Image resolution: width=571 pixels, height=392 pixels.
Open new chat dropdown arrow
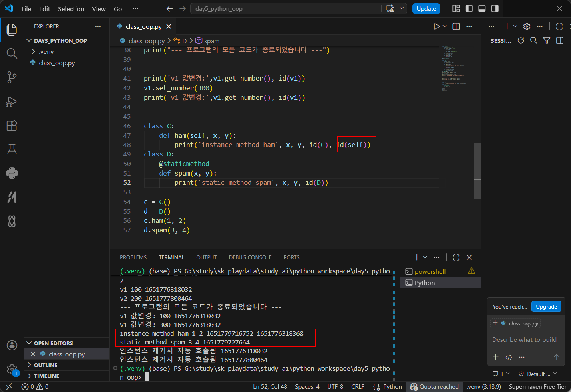click(x=515, y=26)
